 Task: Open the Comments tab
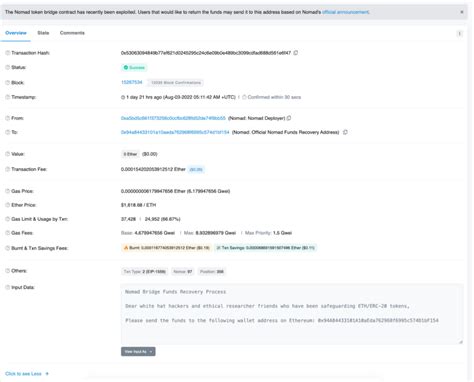pyautogui.click(x=72, y=33)
